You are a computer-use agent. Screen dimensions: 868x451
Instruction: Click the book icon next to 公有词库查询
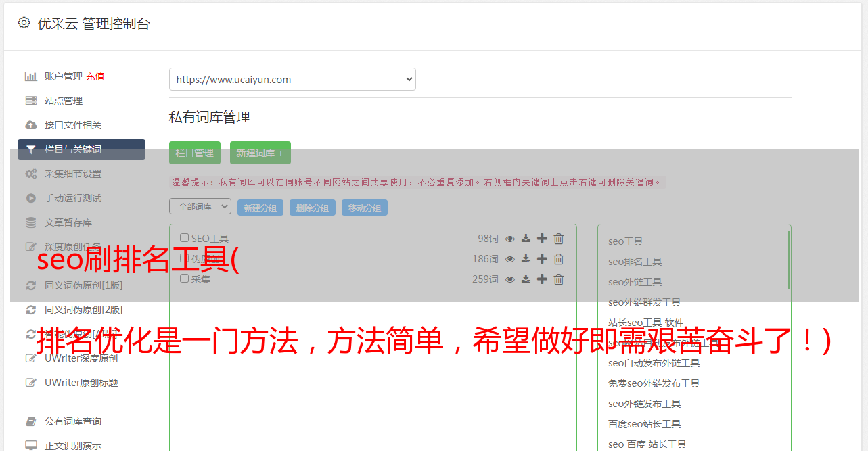coord(31,421)
